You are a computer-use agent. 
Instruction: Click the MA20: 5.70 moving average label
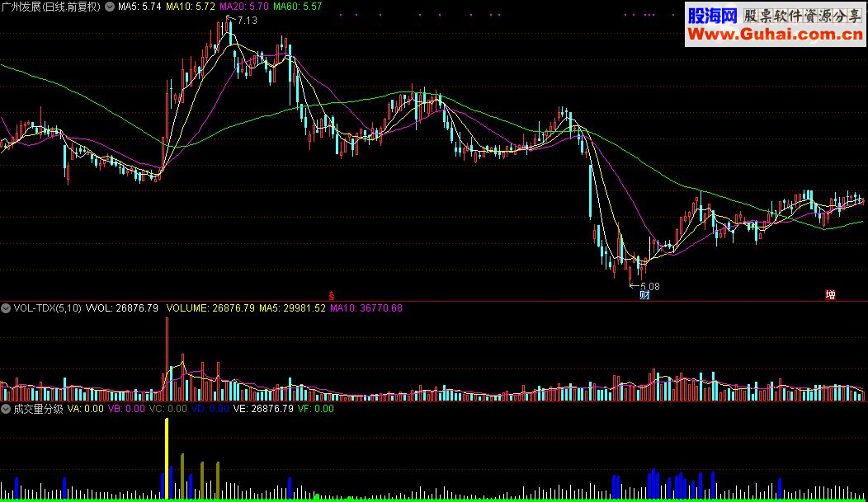244,7
